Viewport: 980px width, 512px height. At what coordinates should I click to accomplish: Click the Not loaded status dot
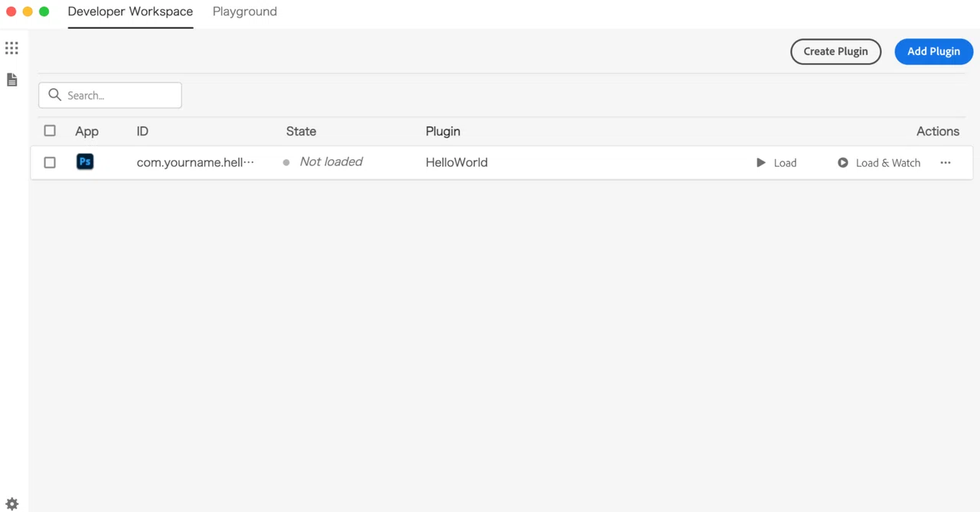(x=286, y=162)
